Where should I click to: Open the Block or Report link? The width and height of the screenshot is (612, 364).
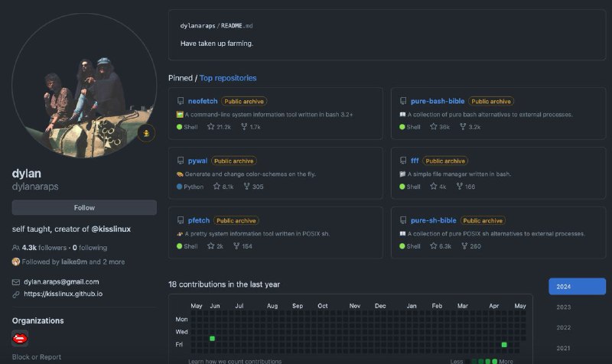[x=37, y=357]
